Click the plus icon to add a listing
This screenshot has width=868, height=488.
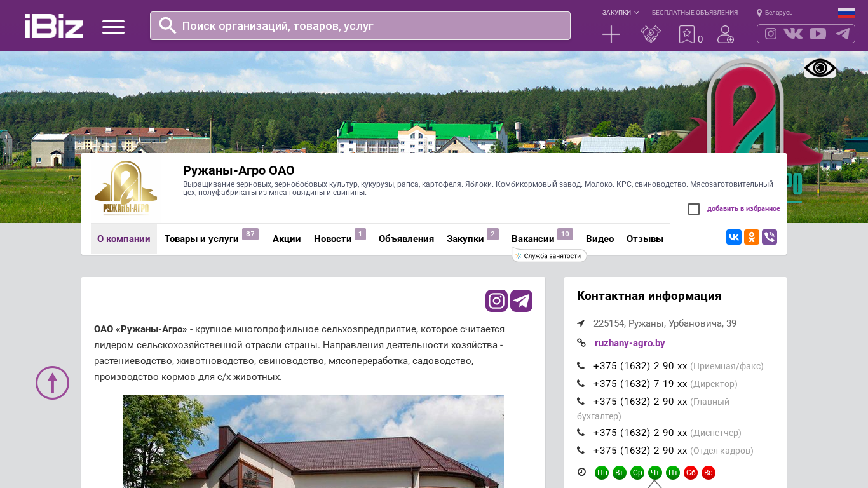click(611, 34)
